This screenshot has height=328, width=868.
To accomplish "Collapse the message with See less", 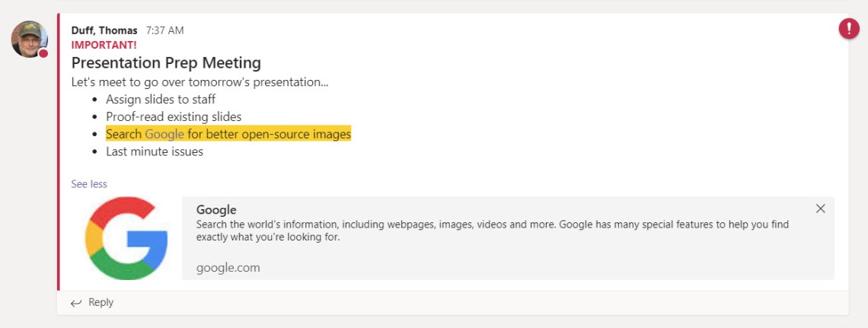I will [89, 184].
